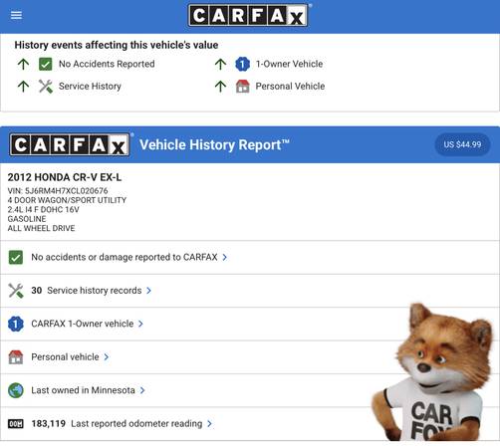Screen dimensions: 500x448
Task: Click the CARFAX fox mascot image
Action: pos(432,371)
